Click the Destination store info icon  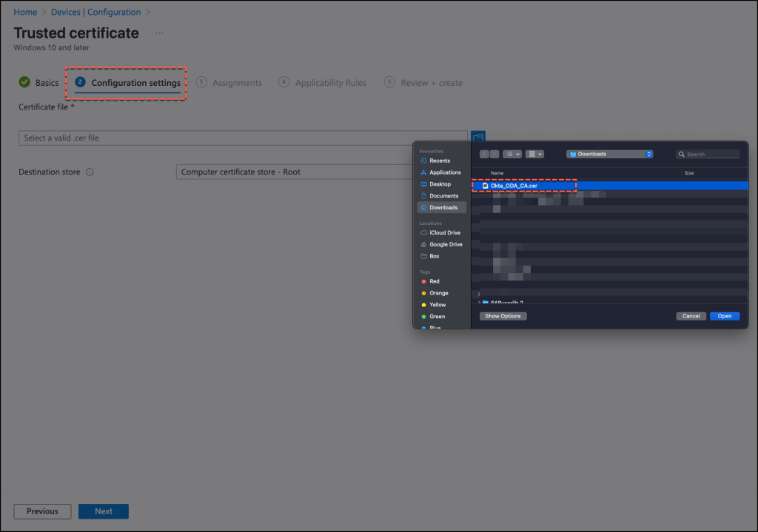click(x=90, y=172)
